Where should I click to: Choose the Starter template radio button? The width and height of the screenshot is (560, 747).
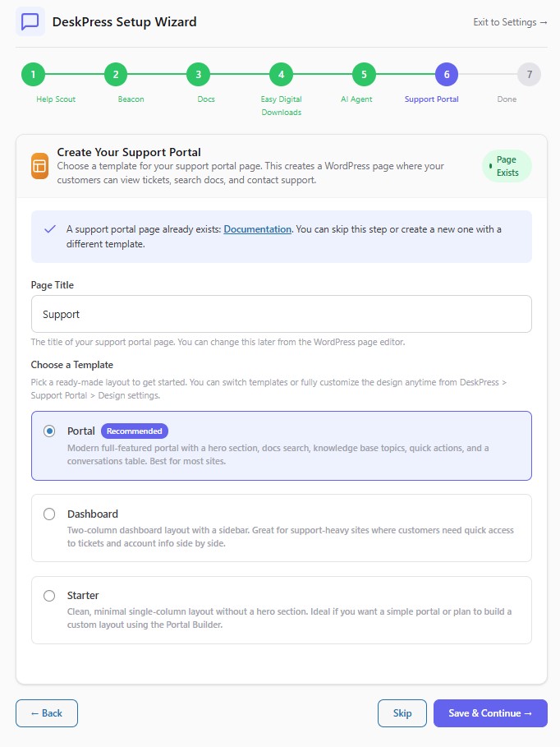pos(49,595)
